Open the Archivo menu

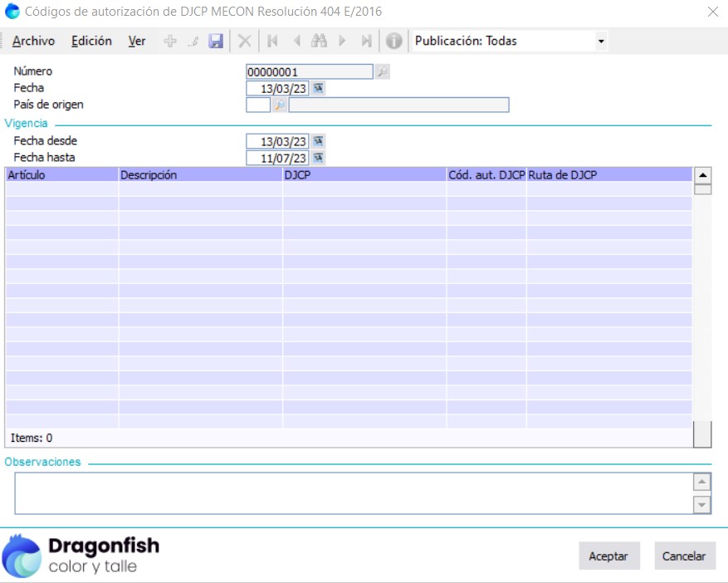tap(34, 42)
